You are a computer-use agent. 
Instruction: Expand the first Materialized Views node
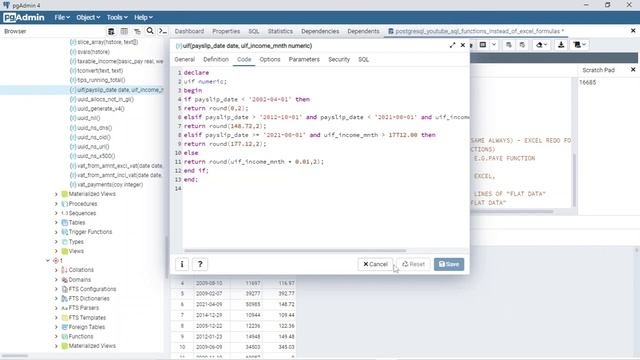click(56, 194)
